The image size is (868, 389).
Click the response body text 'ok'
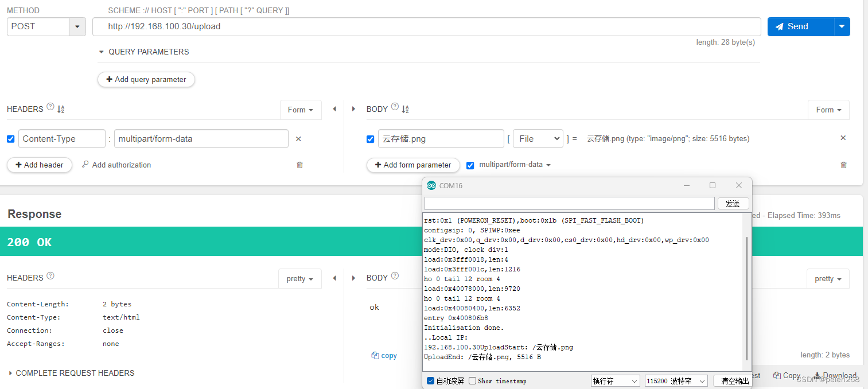[x=374, y=308]
